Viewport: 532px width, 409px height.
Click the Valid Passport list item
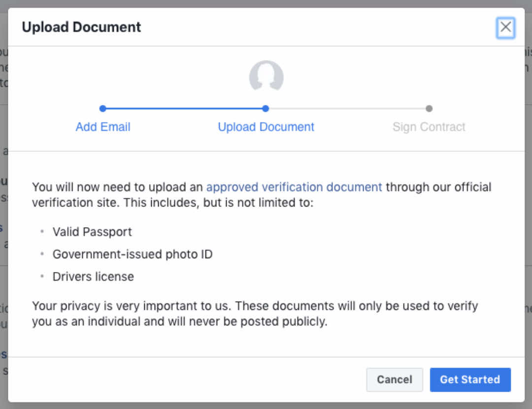point(92,232)
